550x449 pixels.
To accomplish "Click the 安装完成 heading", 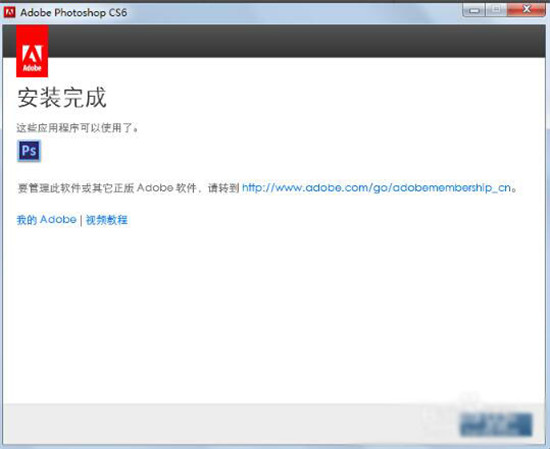I will 62,98.
